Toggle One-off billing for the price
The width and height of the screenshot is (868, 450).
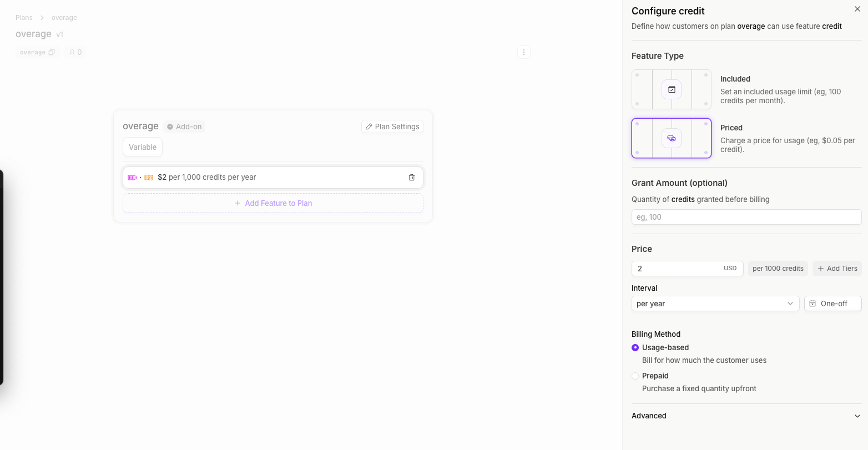832,304
